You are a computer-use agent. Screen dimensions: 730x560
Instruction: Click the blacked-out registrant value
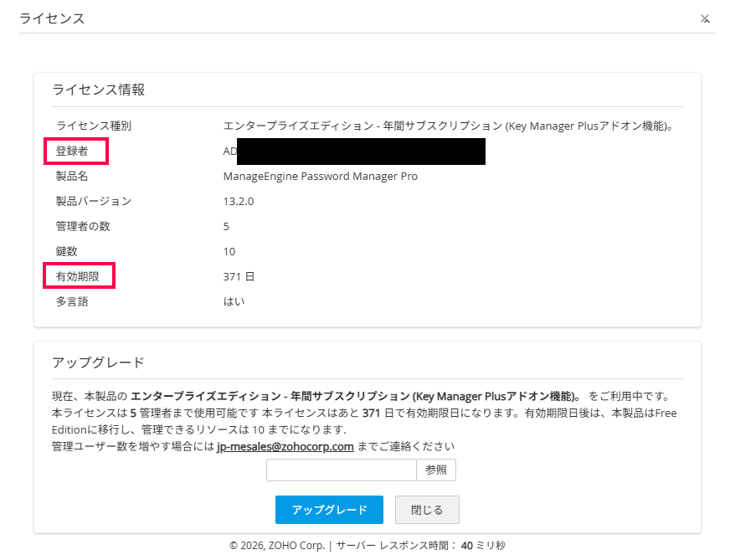(x=361, y=152)
